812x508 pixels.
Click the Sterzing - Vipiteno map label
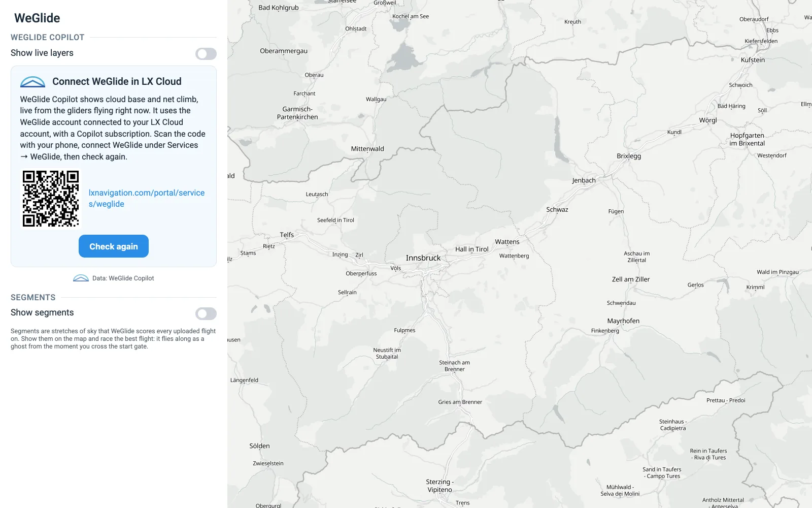tap(439, 486)
